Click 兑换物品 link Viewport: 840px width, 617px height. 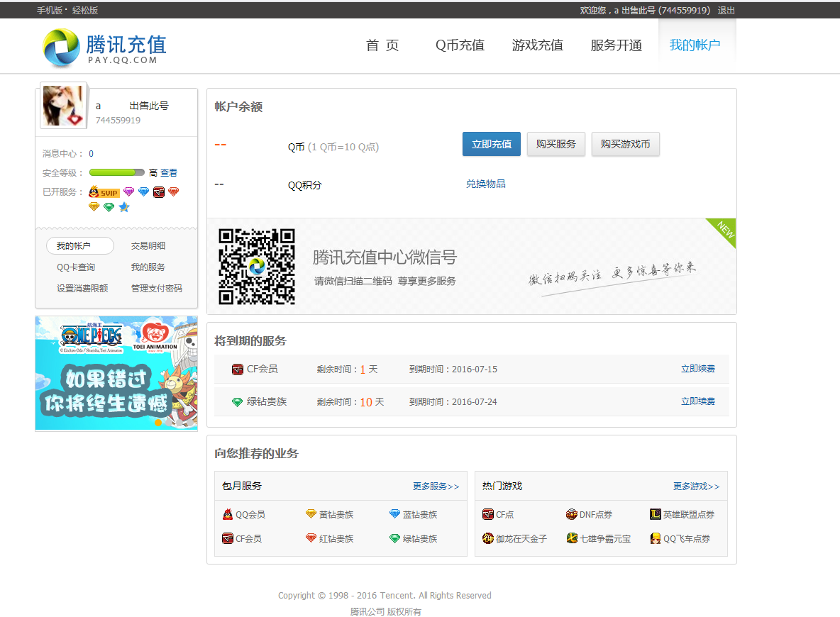[486, 184]
